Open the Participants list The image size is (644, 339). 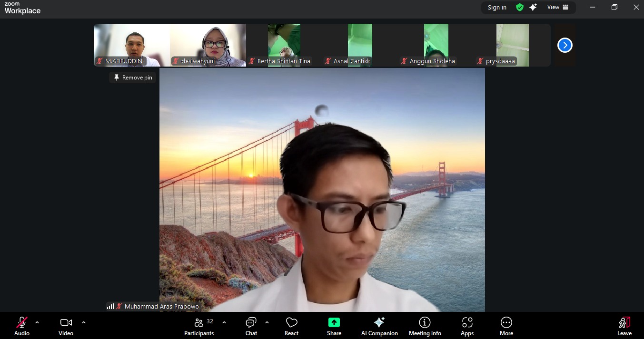[x=199, y=326]
